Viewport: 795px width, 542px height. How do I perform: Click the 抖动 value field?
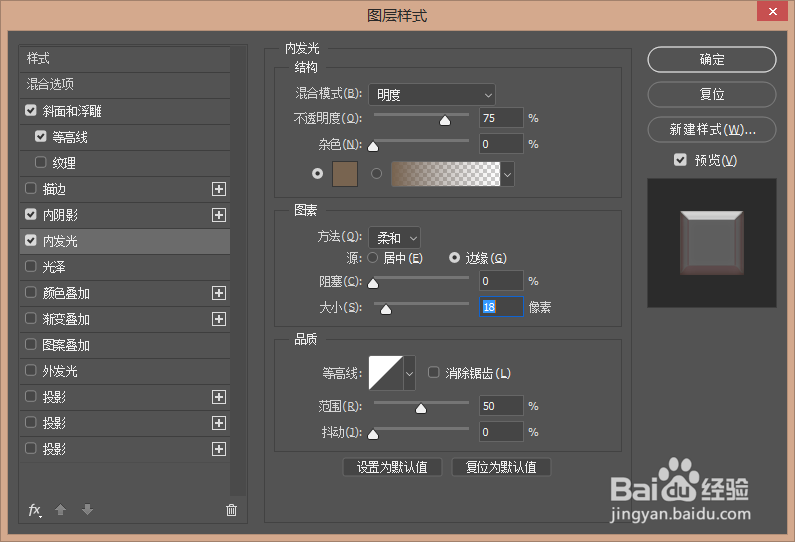point(501,432)
